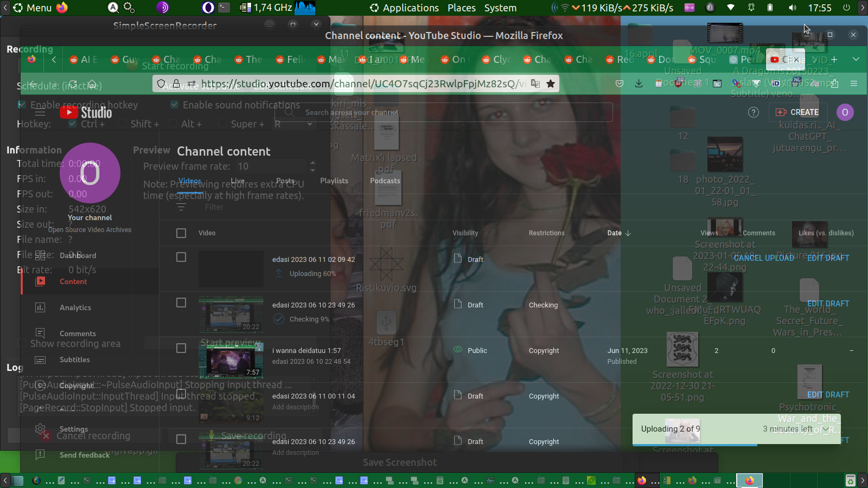Bookmark this page with the star icon
The height and width of the screenshot is (488, 868).
551,84
